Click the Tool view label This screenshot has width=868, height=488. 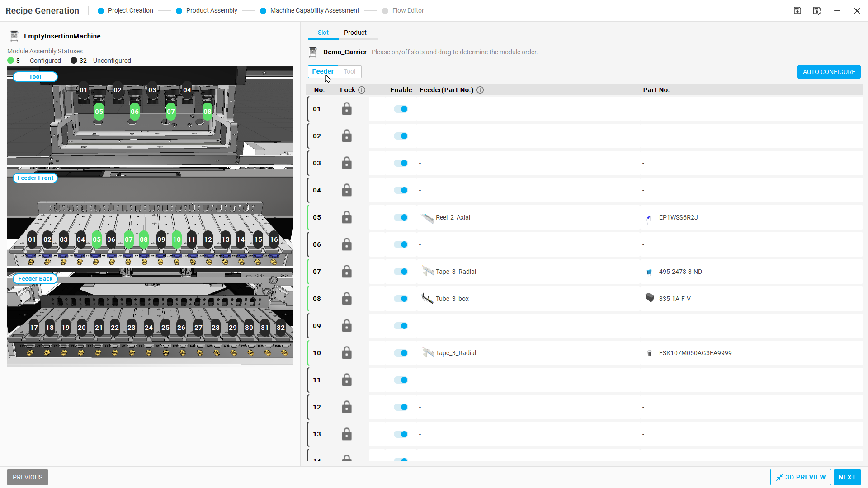click(x=35, y=77)
